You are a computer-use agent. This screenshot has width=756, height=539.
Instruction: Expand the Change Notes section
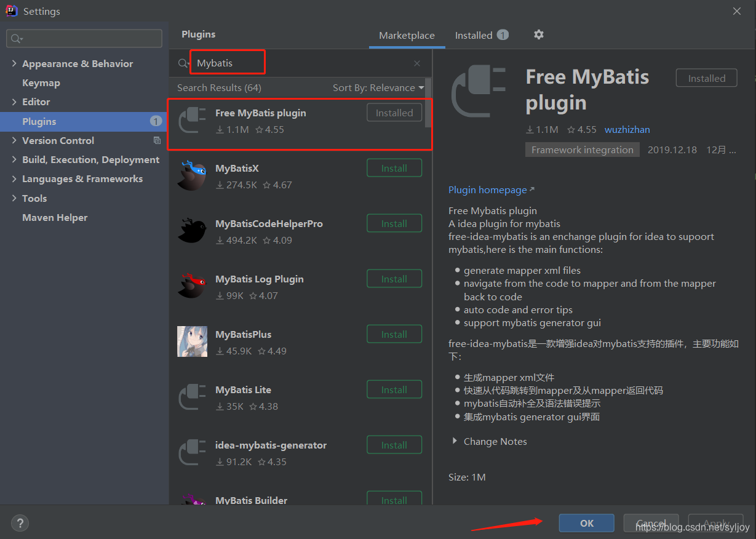pyautogui.click(x=455, y=441)
